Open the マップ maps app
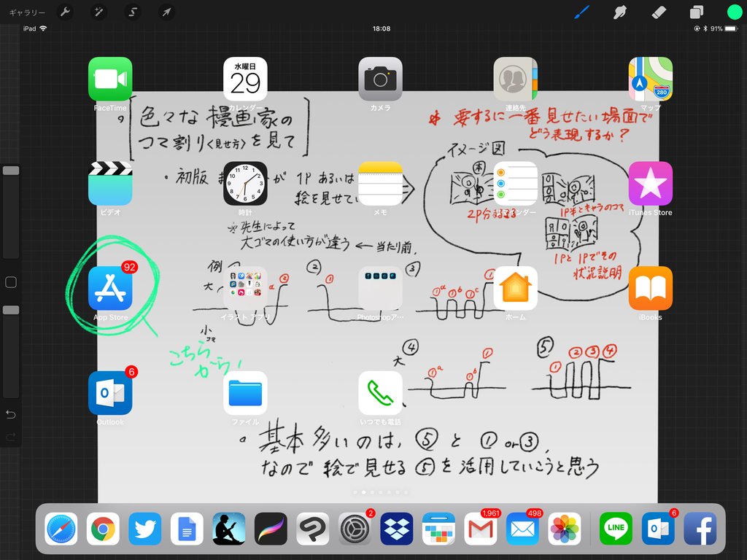Screen dimensions: 747x560 650,79
